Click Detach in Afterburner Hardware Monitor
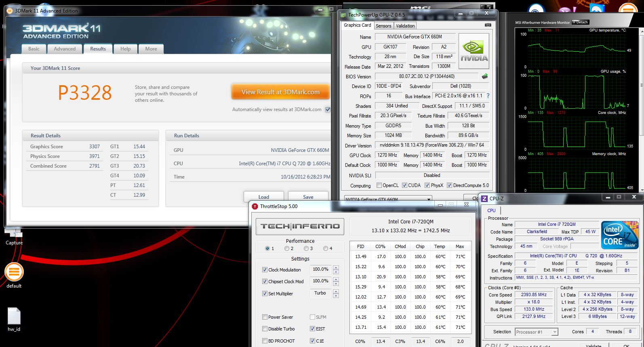 (580, 22)
